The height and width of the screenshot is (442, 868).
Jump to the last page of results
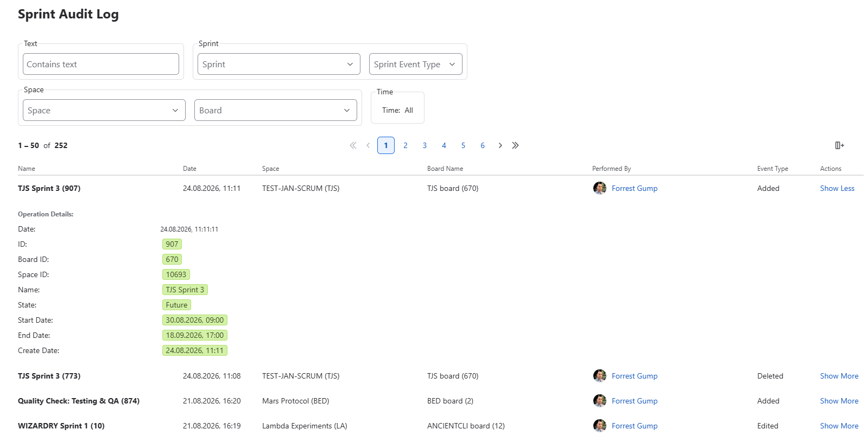(x=515, y=145)
